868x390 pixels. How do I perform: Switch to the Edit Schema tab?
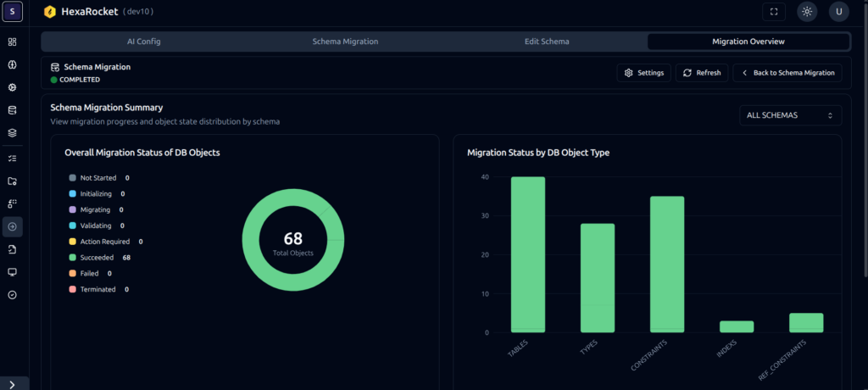click(x=547, y=42)
